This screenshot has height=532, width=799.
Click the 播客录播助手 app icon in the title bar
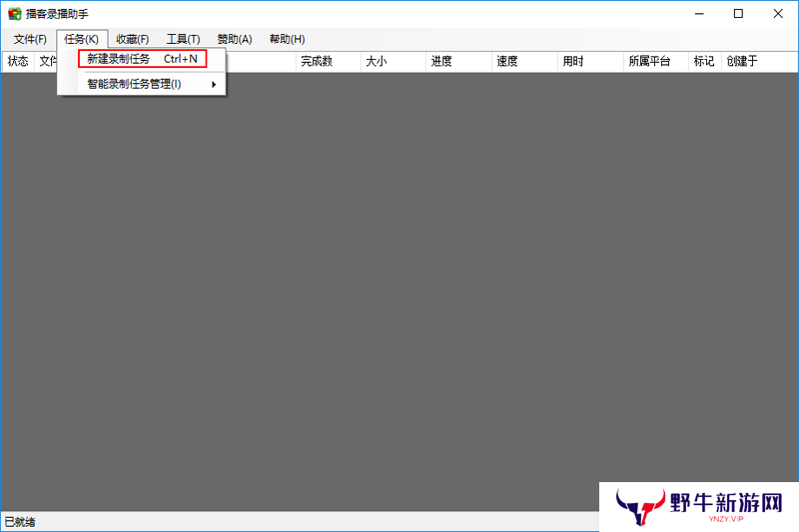[14, 14]
